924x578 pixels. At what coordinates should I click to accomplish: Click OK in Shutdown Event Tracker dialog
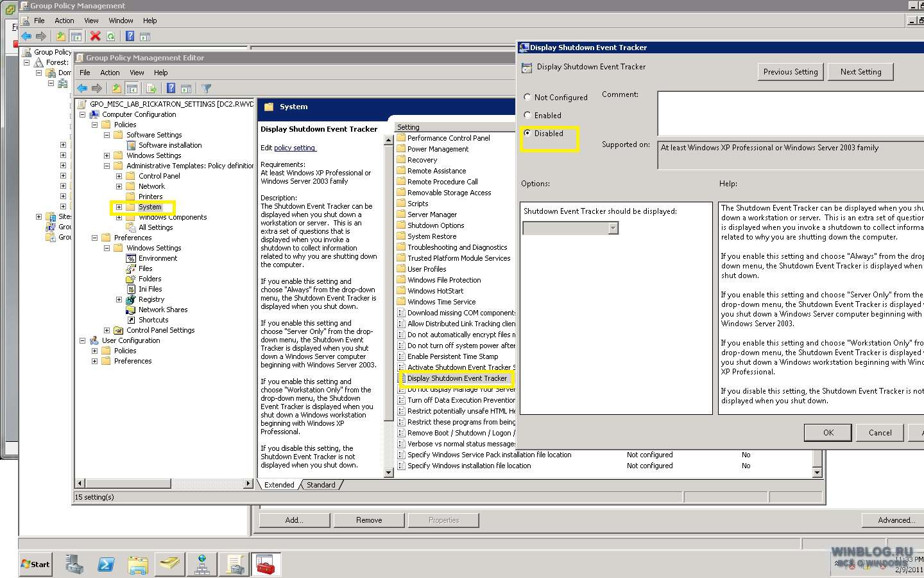(828, 432)
